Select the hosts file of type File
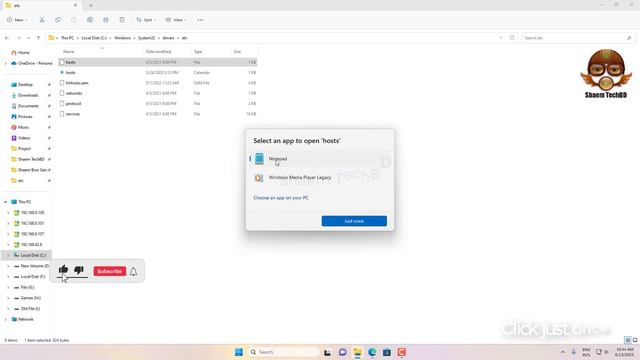 coord(158,62)
